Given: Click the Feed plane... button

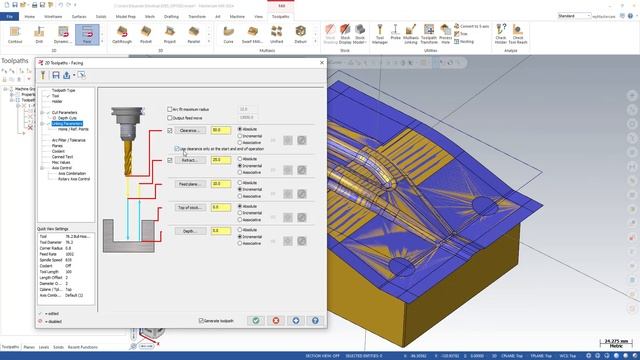Looking at the screenshot, I should click(190, 184).
